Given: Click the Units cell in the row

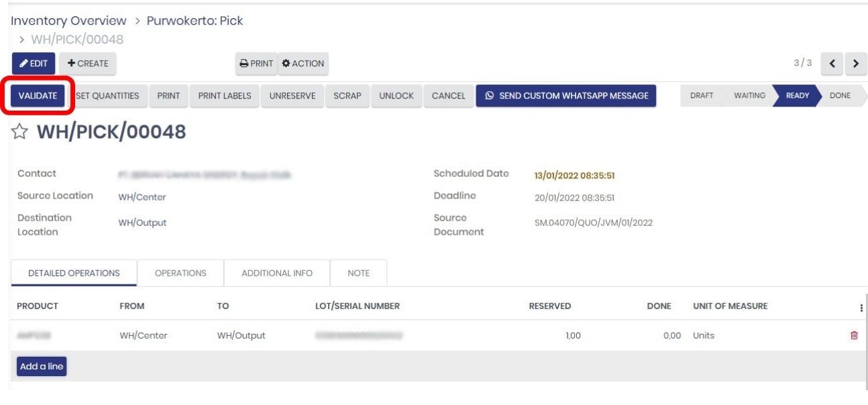Looking at the screenshot, I should click(704, 335).
